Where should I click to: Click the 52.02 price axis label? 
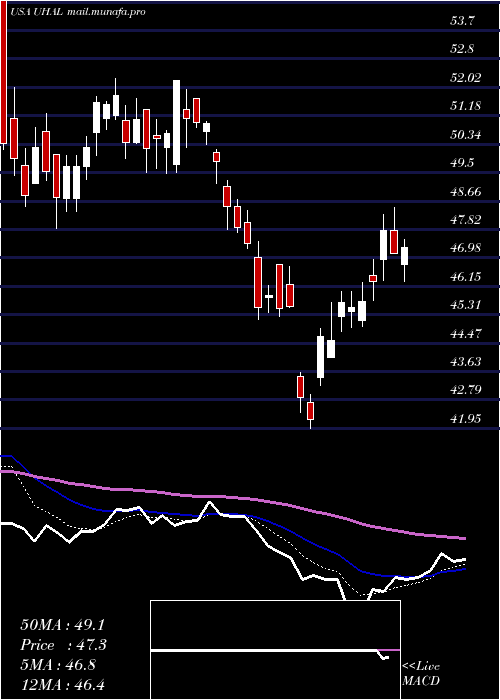click(466, 78)
